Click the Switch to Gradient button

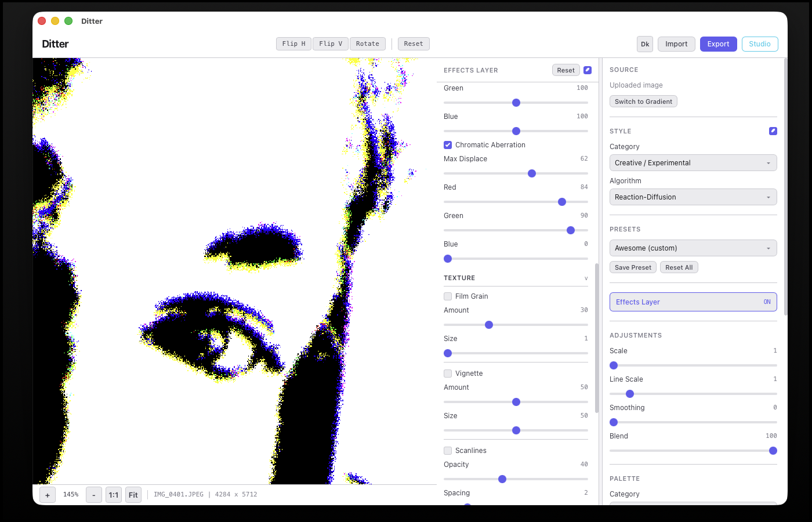click(x=643, y=101)
